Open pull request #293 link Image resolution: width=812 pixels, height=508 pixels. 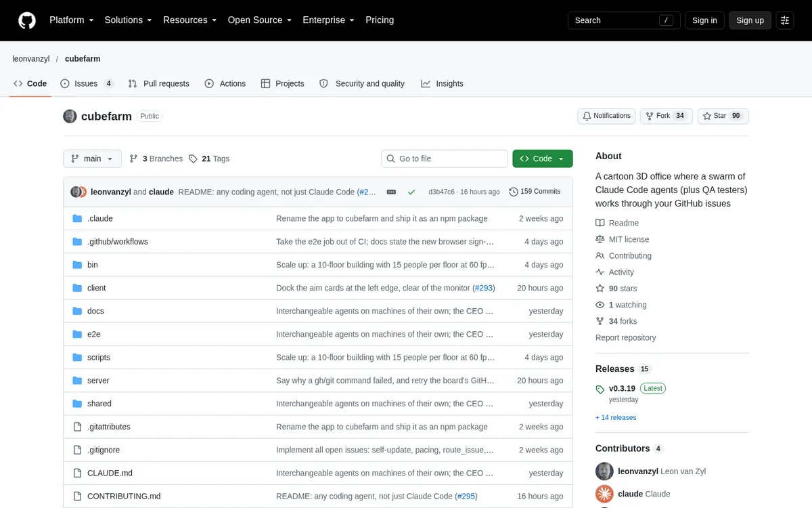(483, 288)
